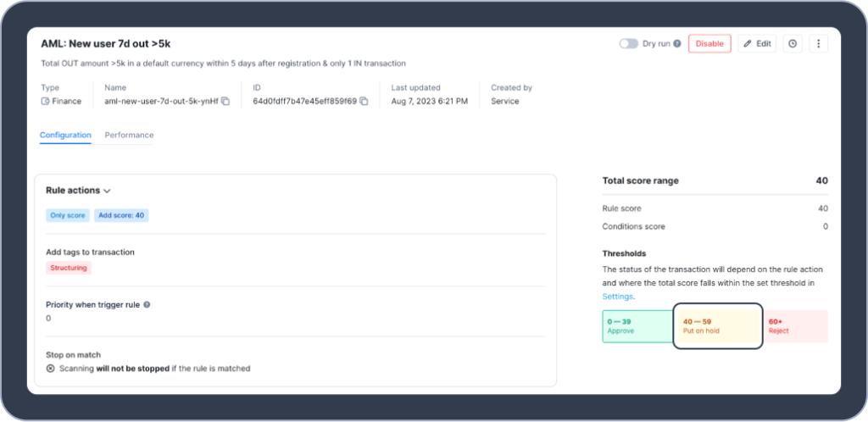Click the Created by Service value
Image resolution: width=868 pixels, height=422 pixels.
(505, 101)
